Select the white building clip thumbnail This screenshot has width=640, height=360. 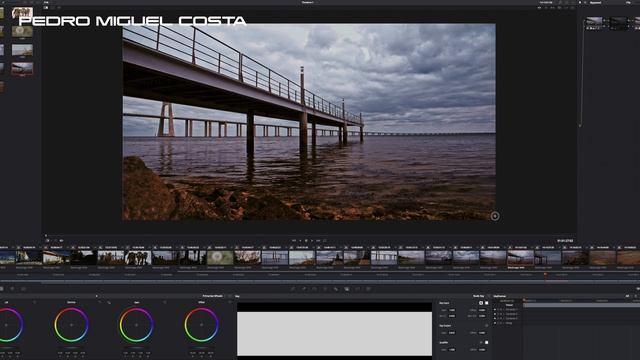[56, 258]
